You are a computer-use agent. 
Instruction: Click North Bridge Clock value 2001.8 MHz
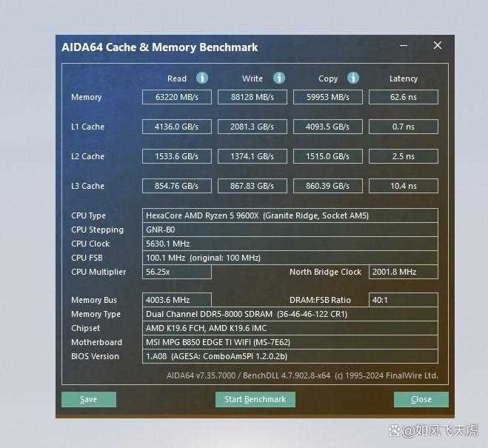pos(404,272)
